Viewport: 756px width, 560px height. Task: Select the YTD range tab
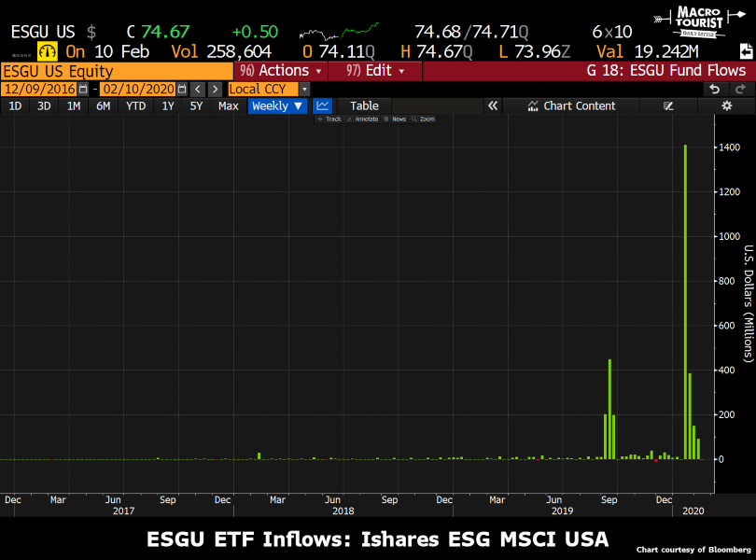(136, 105)
